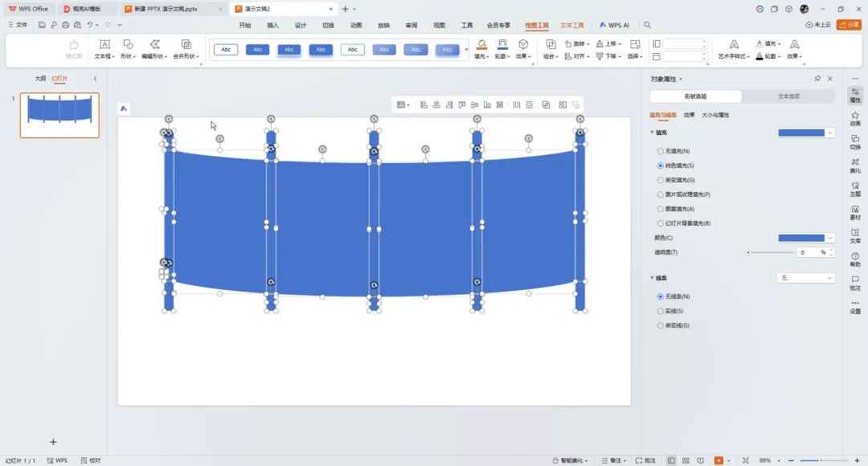Select 图案填充(A) pattern fill option
This screenshot has height=466, width=868.
(x=675, y=209)
